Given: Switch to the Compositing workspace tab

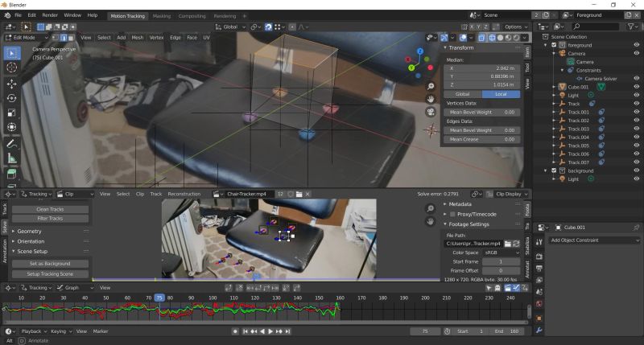Looking at the screenshot, I should [192, 16].
